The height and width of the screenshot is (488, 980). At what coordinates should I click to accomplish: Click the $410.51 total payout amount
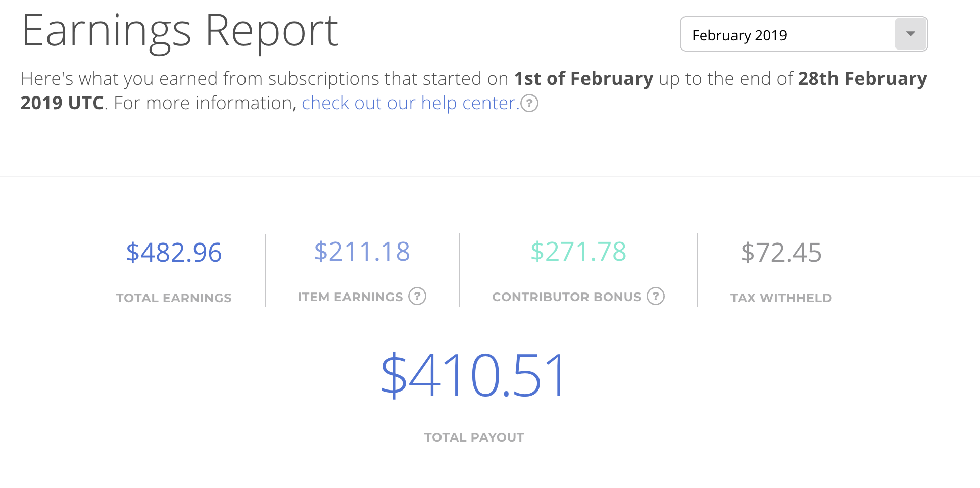point(473,375)
